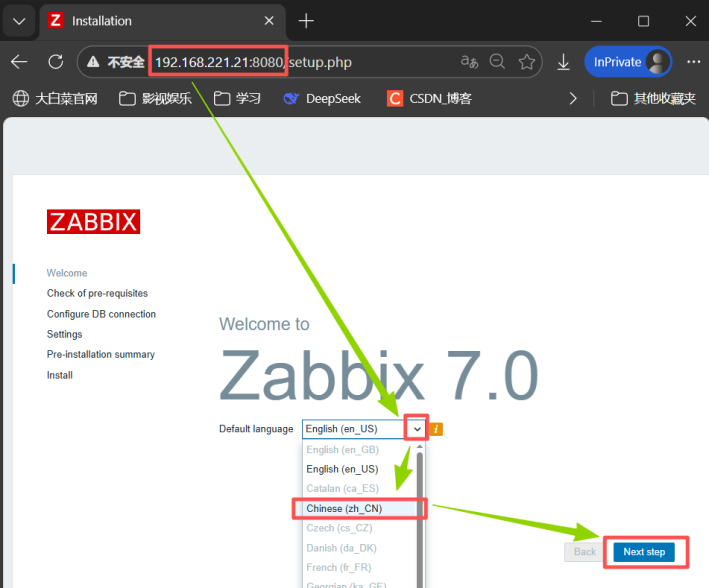Click the Default language dropdown arrow
Viewport: 709px width, 588px height.
pyautogui.click(x=417, y=429)
